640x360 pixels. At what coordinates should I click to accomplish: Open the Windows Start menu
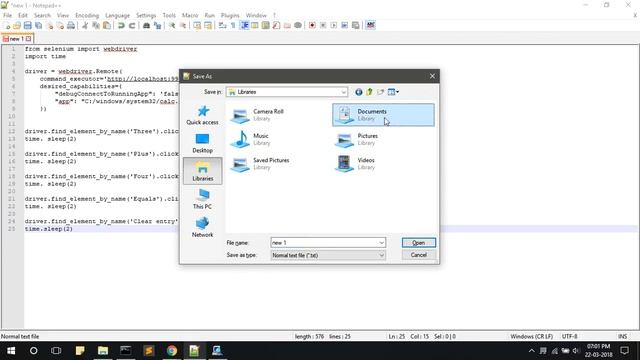11,351
